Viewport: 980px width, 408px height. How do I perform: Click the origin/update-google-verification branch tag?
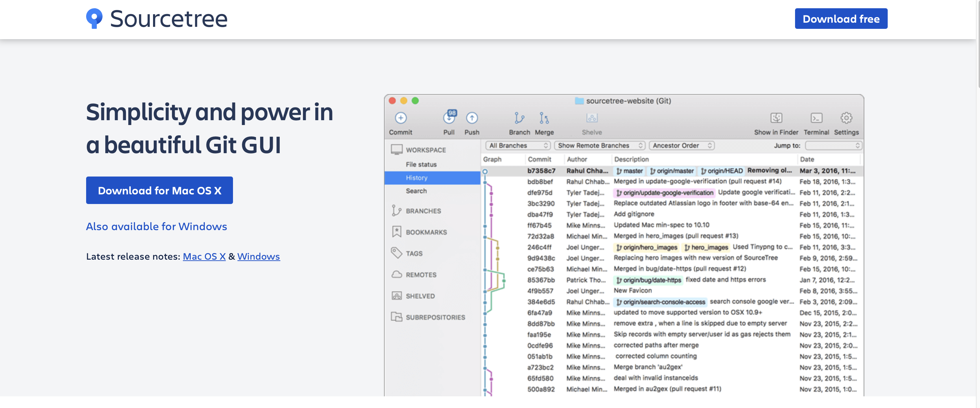(664, 193)
